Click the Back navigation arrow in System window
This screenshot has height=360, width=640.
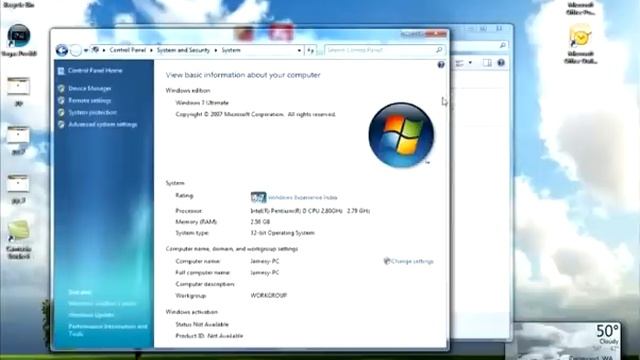[x=62, y=50]
